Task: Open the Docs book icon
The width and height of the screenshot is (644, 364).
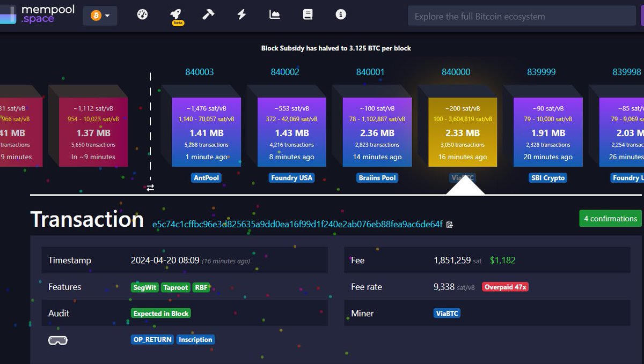Action: (x=308, y=15)
